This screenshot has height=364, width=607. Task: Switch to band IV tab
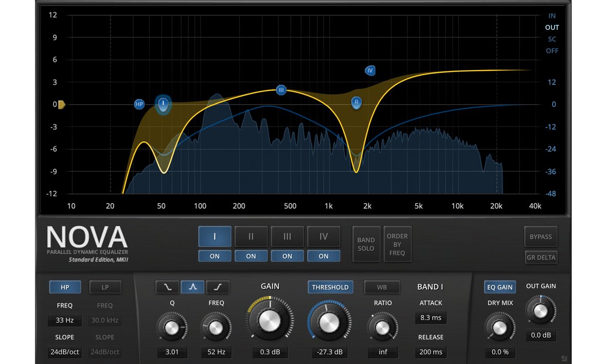point(324,236)
